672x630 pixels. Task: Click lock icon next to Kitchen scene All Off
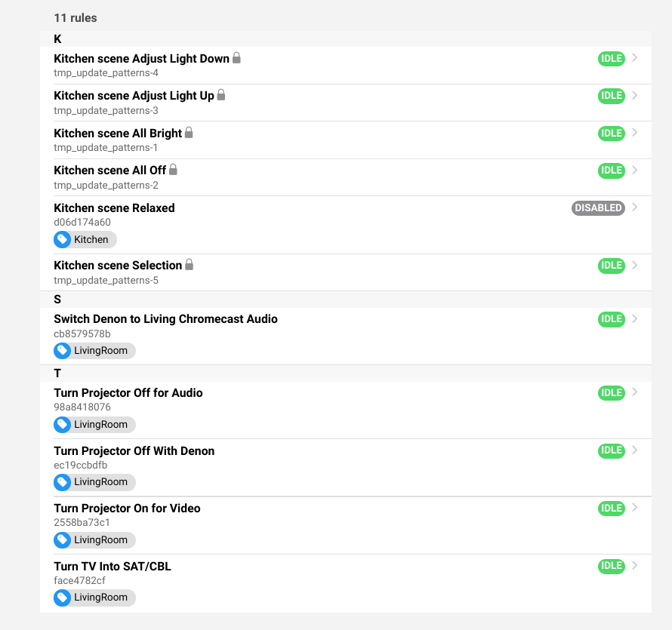point(173,170)
